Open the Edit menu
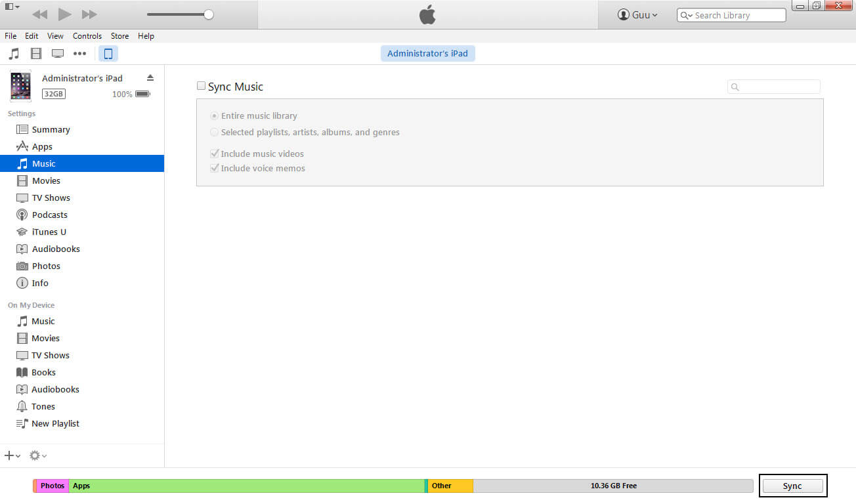Image resolution: width=856 pixels, height=504 pixels. click(x=32, y=36)
